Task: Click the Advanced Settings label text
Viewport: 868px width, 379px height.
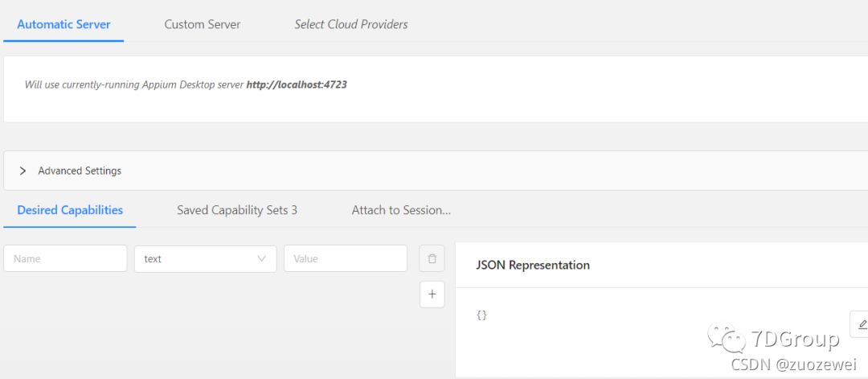Action: tap(80, 171)
